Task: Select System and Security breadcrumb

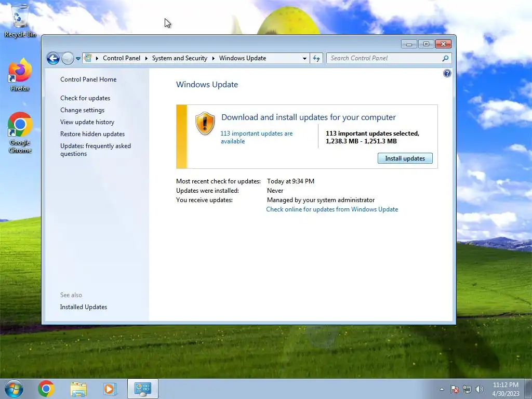Action: tap(179, 58)
